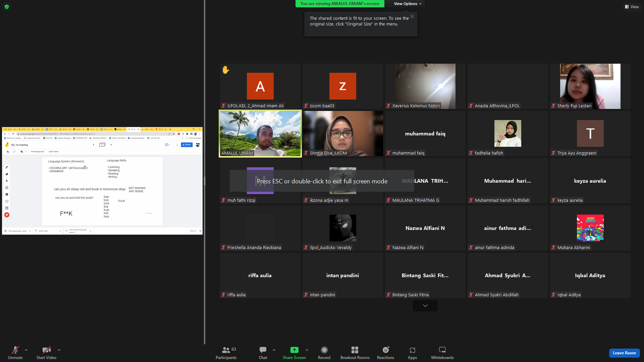Image resolution: width=644 pixels, height=362 pixels.
Task: Expand the arrow next to Chat
Action: 274,350
